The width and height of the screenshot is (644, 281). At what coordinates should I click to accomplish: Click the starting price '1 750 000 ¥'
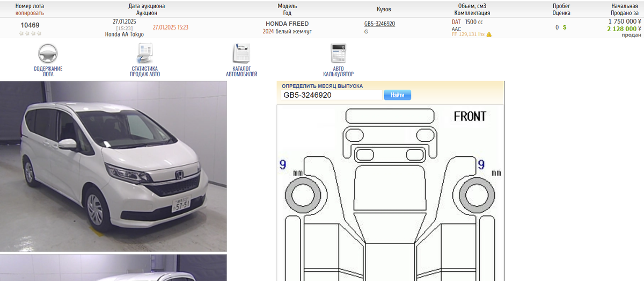point(625,21)
